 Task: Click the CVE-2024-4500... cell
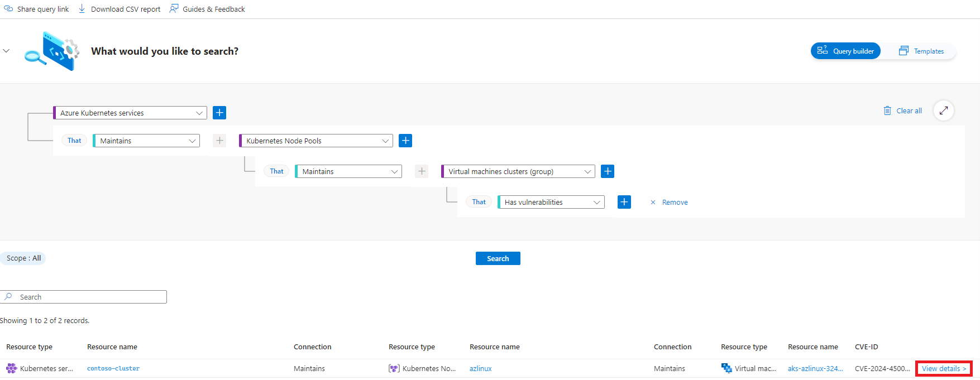[x=882, y=368]
